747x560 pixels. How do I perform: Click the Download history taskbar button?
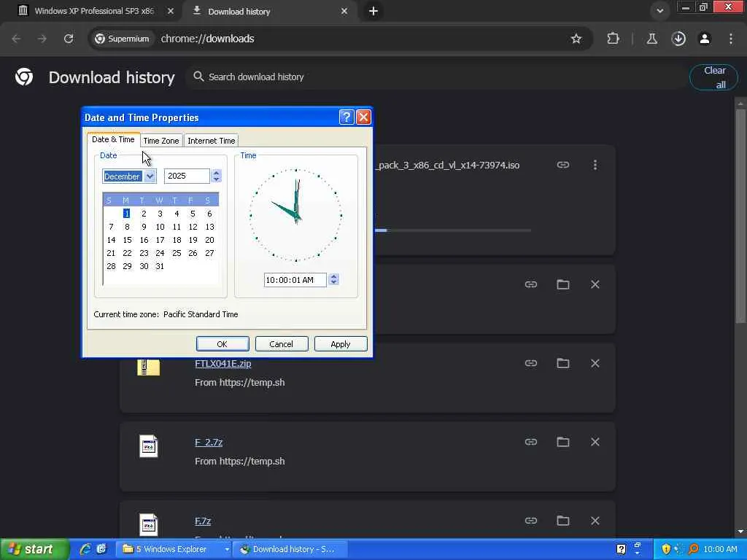(x=291, y=549)
